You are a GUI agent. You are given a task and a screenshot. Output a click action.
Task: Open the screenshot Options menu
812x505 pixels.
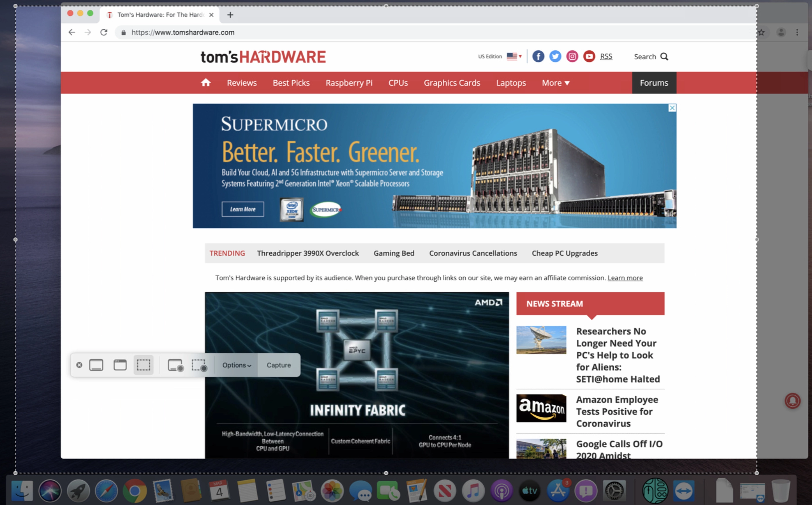pos(236,365)
